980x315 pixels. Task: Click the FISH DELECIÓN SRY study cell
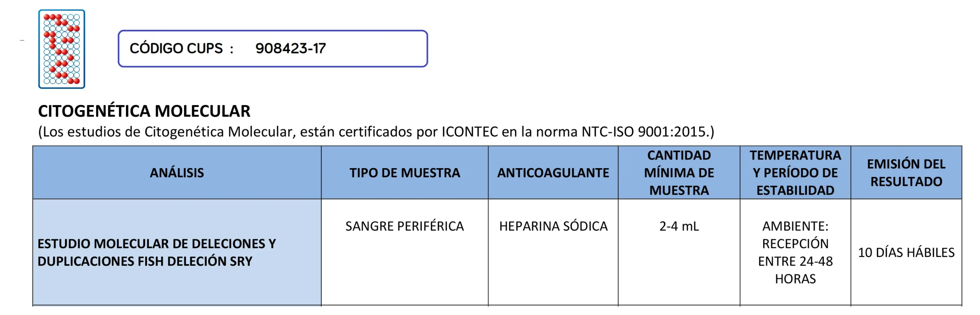click(157, 252)
